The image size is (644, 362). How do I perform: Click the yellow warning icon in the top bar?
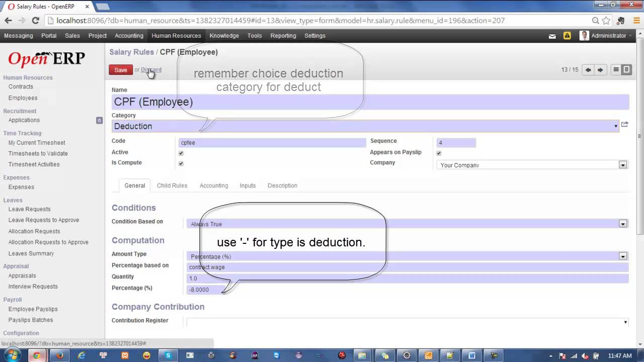point(567,36)
